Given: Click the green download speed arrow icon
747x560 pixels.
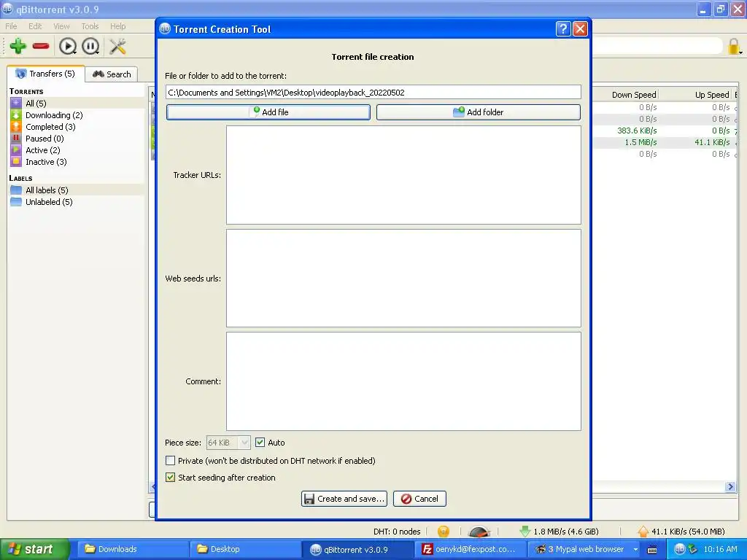Looking at the screenshot, I should point(525,532).
